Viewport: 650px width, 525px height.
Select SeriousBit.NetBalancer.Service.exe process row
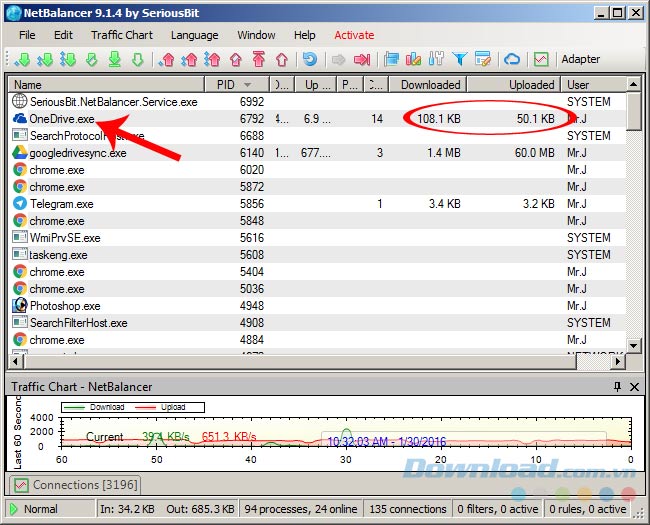point(317,102)
